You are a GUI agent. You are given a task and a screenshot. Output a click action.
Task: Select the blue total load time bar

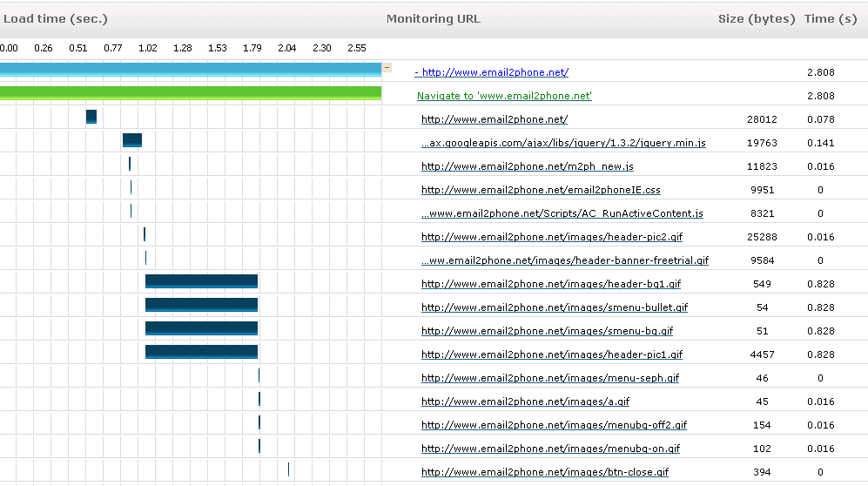pos(191,69)
